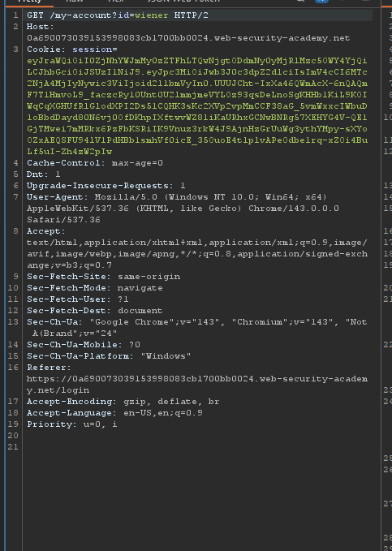
Task: Click the Upgrade-Insecure-Requests header
Action: tap(106, 186)
